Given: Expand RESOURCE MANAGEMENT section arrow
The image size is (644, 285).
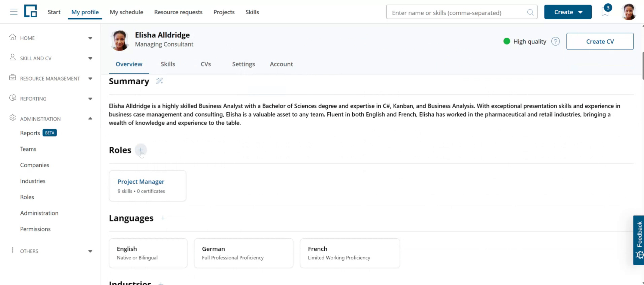Looking at the screenshot, I should [90, 79].
